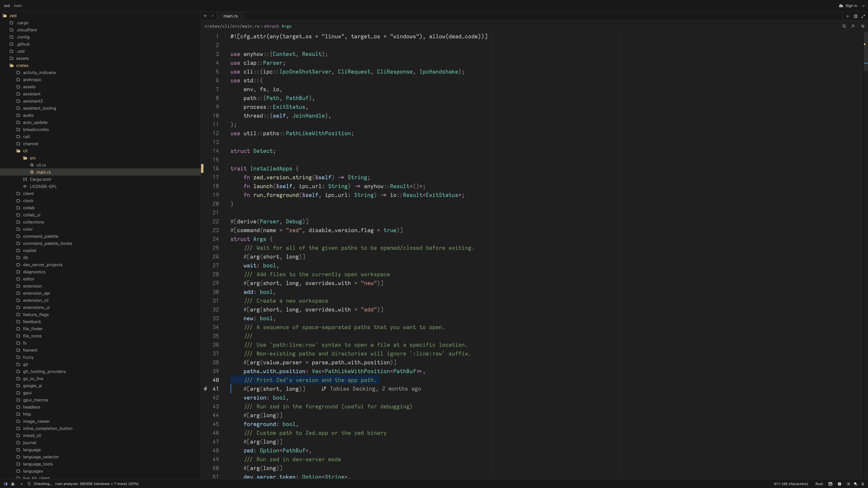This screenshot has width=868, height=488.
Task: Click the rust-analyzer 99/306 status text
Action: [x=97, y=484]
